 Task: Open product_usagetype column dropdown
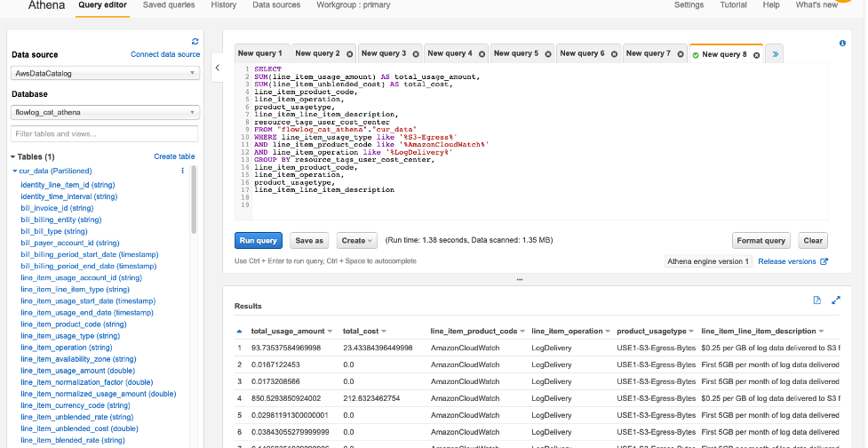[x=691, y=332]
